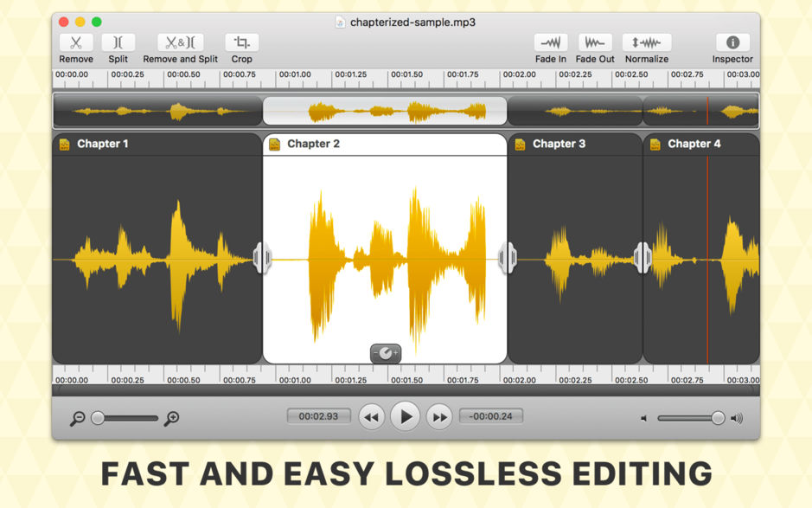This screenshot has height=508, width=812.
Task: Click the zoom out magnifier icon
Action: coord(78,418)
